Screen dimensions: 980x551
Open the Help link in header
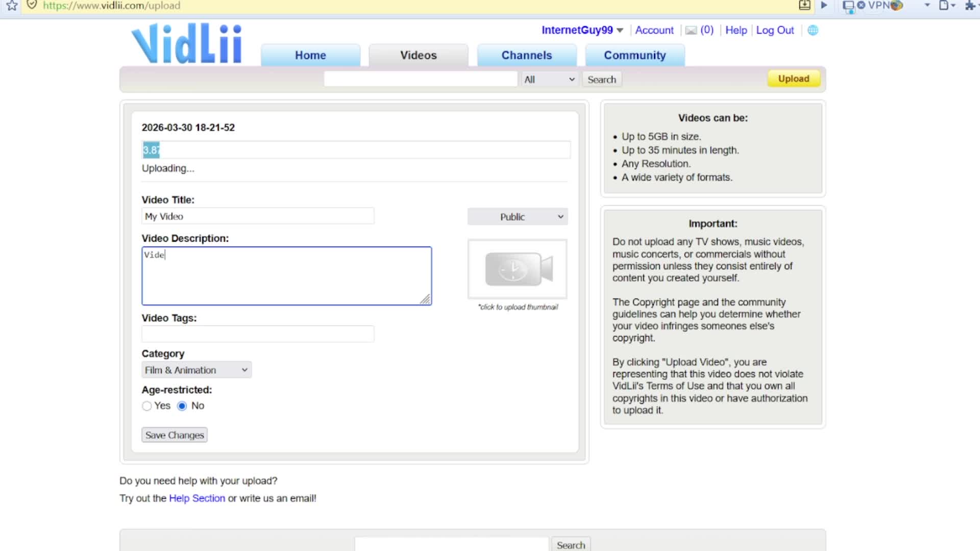pyautogui.click(x=736, y=30)
